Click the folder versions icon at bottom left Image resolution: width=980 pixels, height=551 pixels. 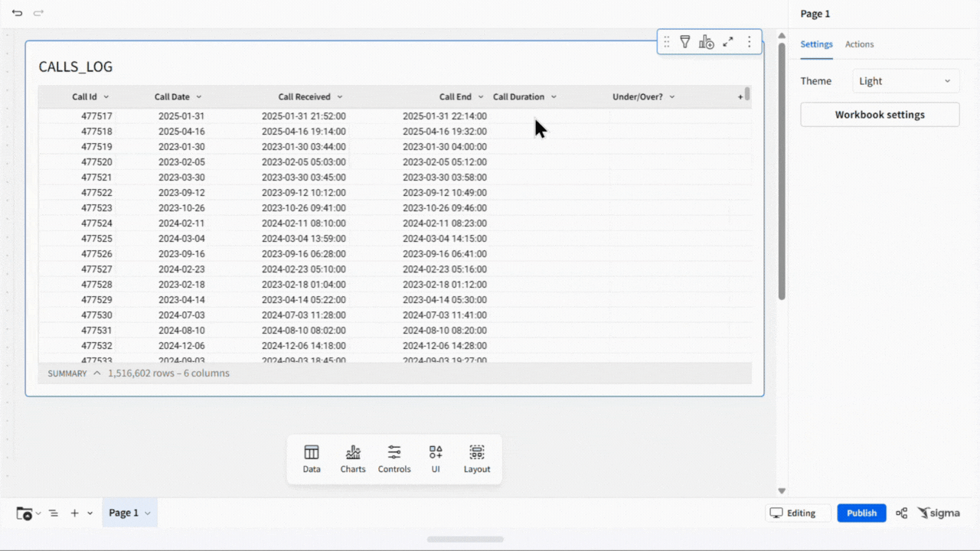pyautogui.click(x=24, y=514)
